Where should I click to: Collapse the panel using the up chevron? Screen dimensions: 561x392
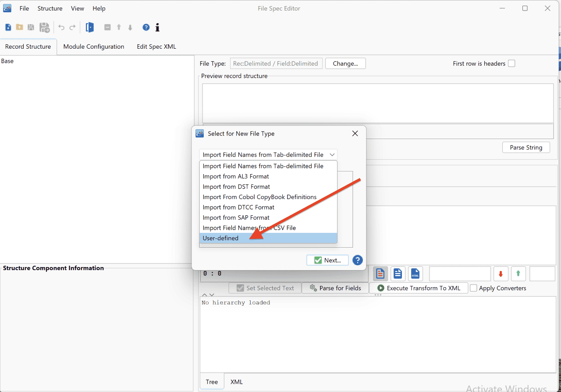click(204, 295)
